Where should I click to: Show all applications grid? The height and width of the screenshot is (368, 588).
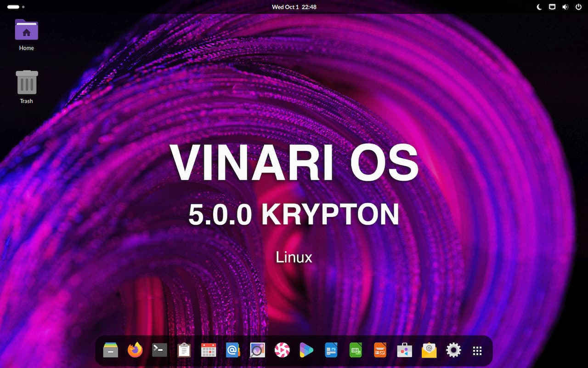(478, 350)
